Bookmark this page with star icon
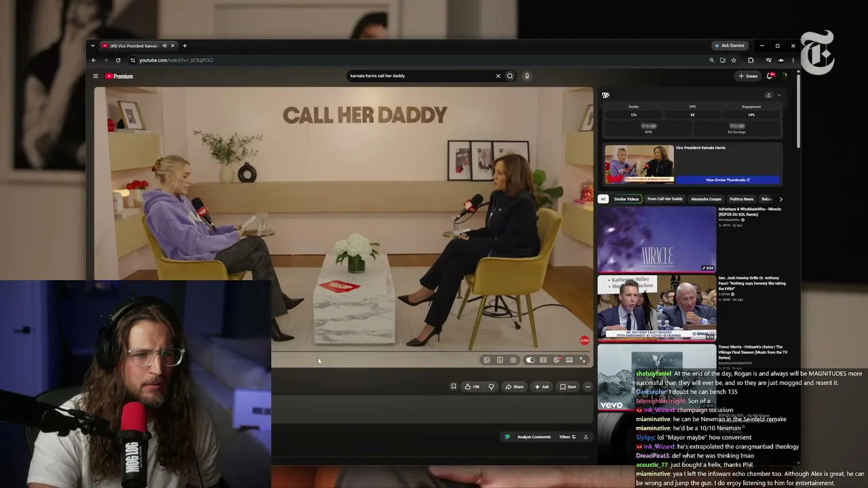 [x=733, y=60]
